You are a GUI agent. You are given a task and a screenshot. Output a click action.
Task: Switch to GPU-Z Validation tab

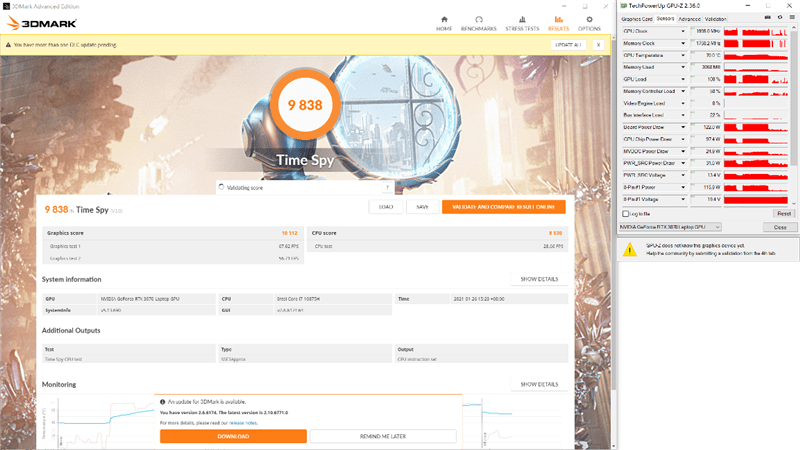pyautogui.click(x=715, y=19)
